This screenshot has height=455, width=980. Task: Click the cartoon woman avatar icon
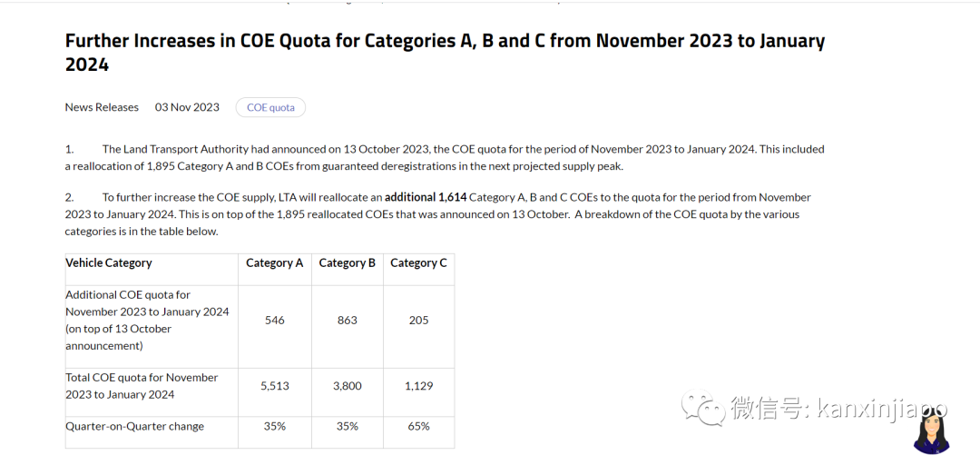coord(932,430)
